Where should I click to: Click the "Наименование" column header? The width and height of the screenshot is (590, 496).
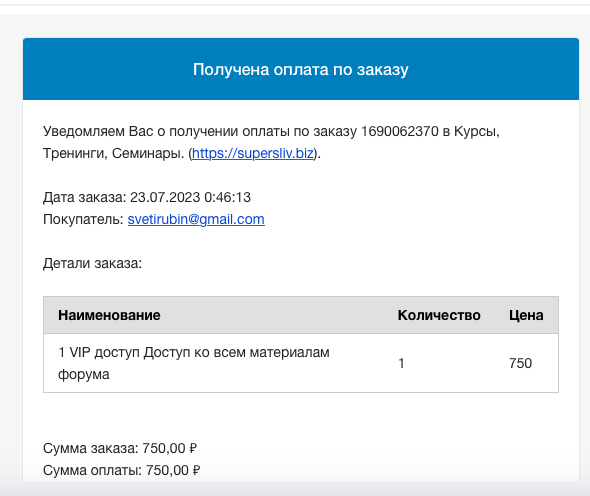(x=109, y=315)
